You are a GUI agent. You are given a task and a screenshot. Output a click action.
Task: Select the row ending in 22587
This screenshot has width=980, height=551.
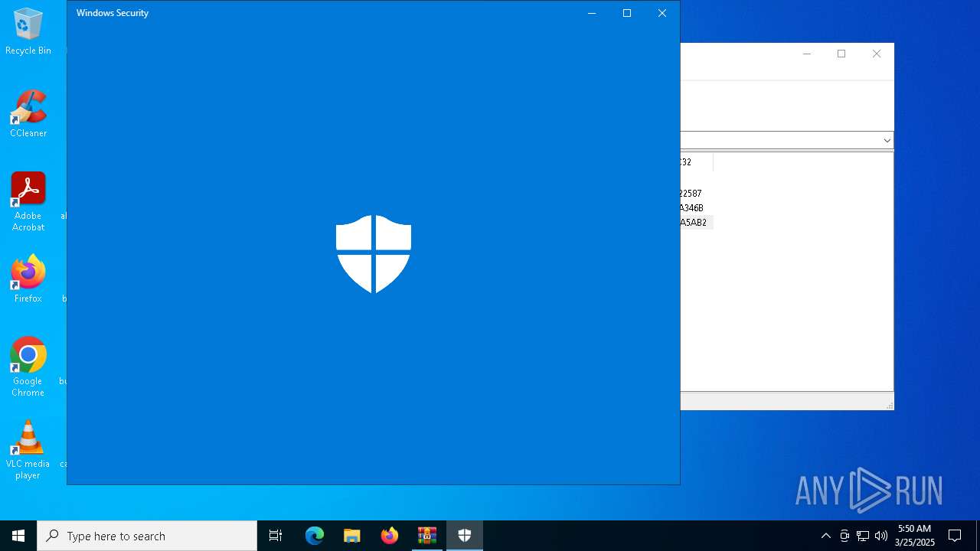pos(696,194)
